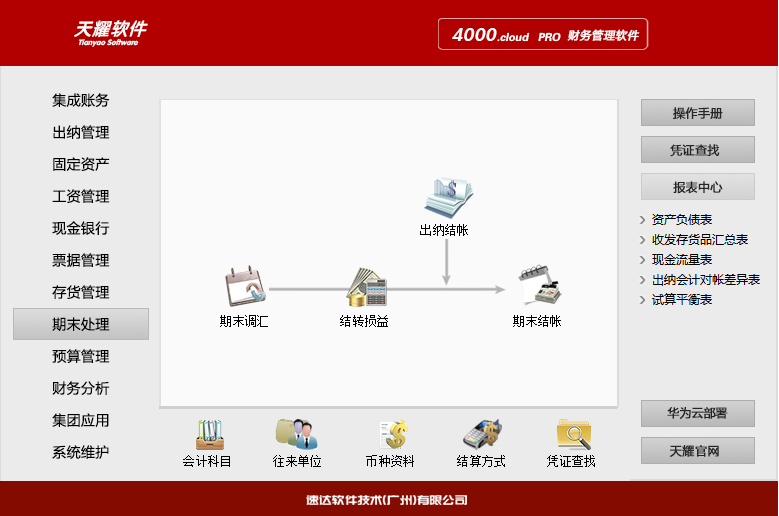The image size is (779, 516).
Task: Click the 报表中心 button
Action: point(698,187)
